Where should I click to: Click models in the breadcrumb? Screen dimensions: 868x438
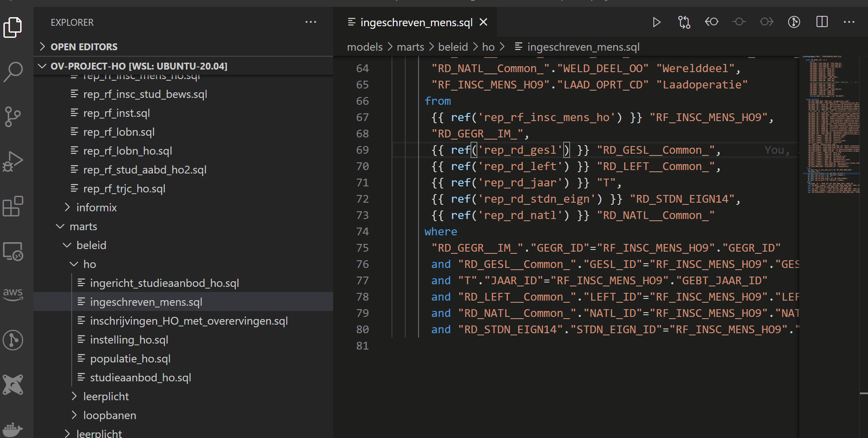364,47
